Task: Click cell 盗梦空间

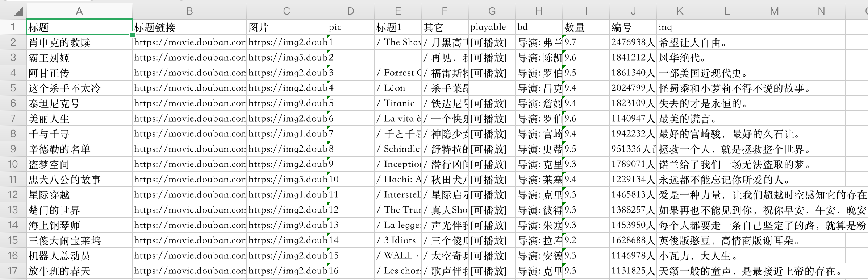Action: pos(79,164)
